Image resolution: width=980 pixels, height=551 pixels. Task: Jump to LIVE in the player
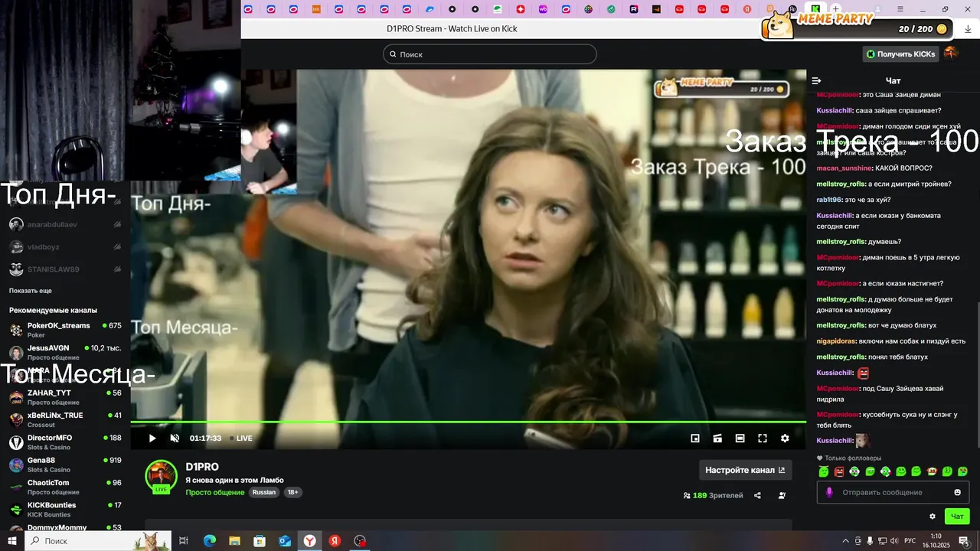tap(242, 439)
